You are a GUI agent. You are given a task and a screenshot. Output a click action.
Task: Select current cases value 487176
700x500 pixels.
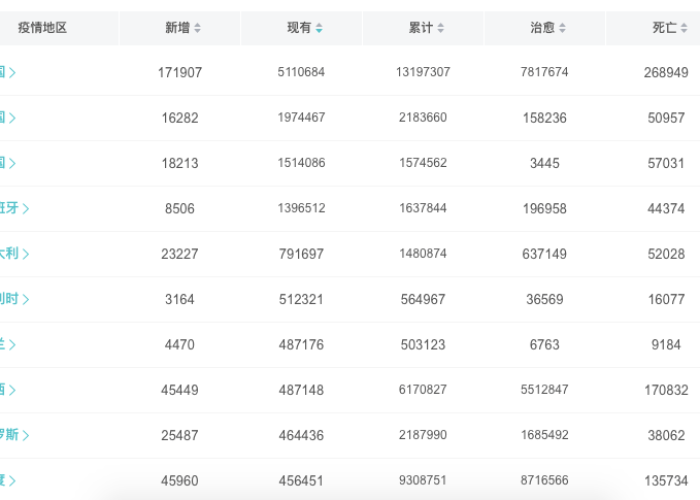[301, 345]
